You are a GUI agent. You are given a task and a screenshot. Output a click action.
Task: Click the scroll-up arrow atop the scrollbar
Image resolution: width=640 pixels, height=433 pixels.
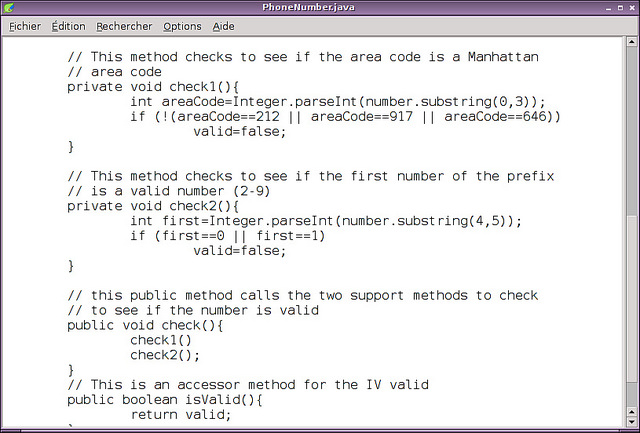coord(631,43)
